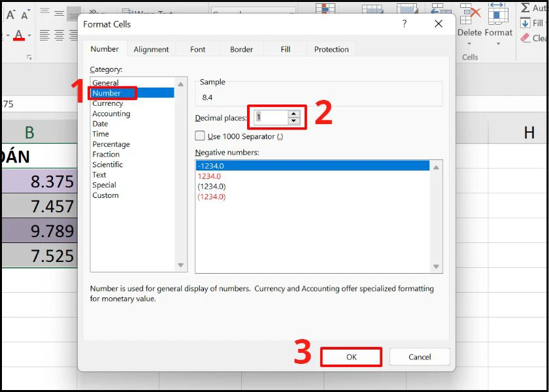Select Scientific category
549x392 pixels.
[x=132, y=165]
